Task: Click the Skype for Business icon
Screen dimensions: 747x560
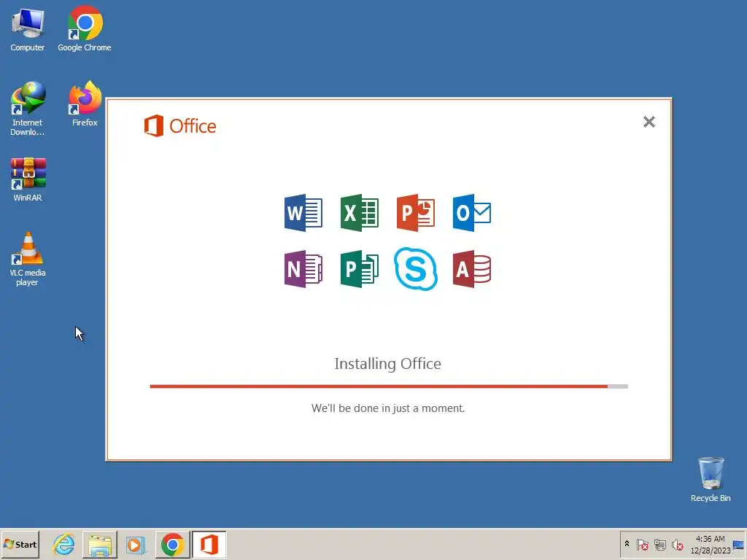Action: point(415,269)
